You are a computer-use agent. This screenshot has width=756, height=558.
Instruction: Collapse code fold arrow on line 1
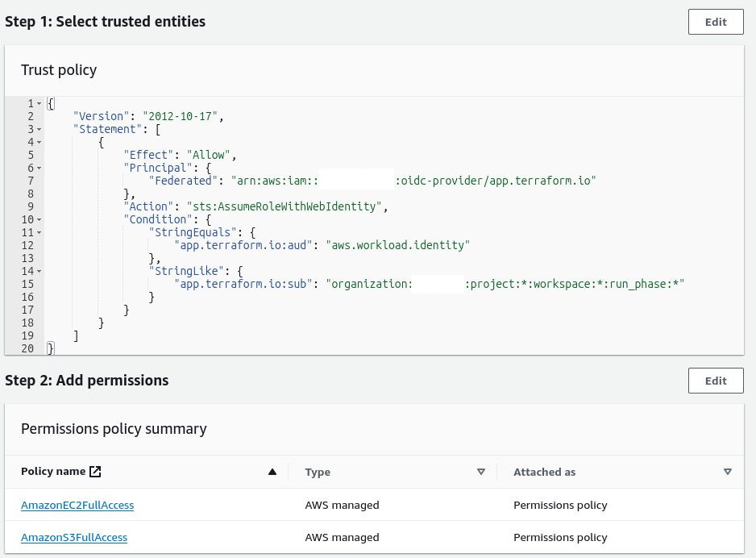39,103
